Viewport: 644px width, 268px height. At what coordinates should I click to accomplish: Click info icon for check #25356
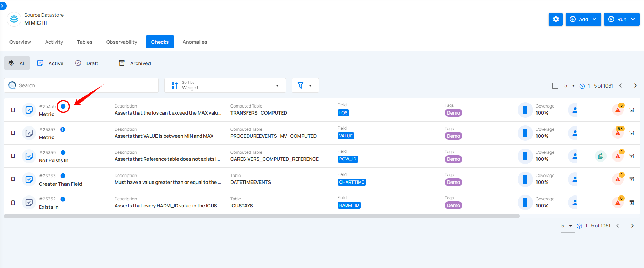coord(63,106)
